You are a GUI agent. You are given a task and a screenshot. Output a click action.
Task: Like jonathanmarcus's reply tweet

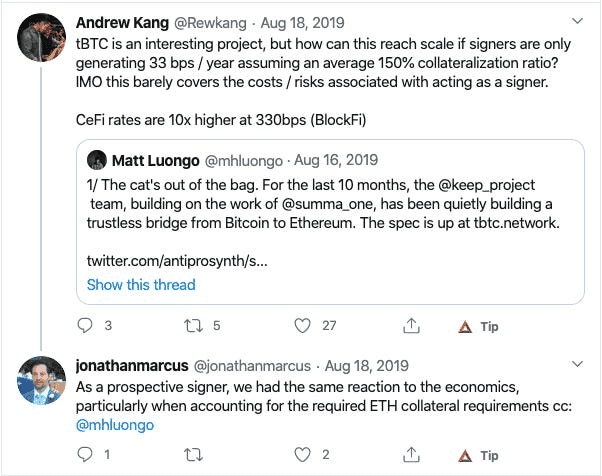click(302, 455)
